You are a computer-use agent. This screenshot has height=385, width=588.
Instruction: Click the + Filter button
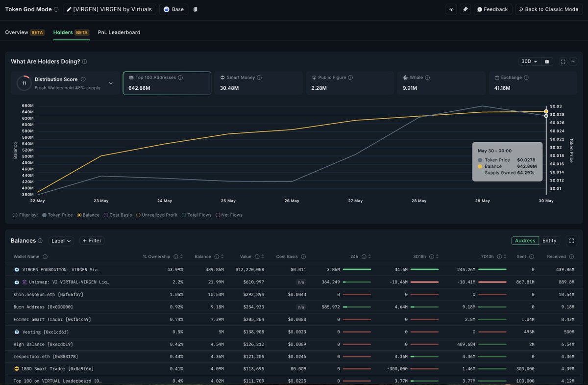click(92, 241)
